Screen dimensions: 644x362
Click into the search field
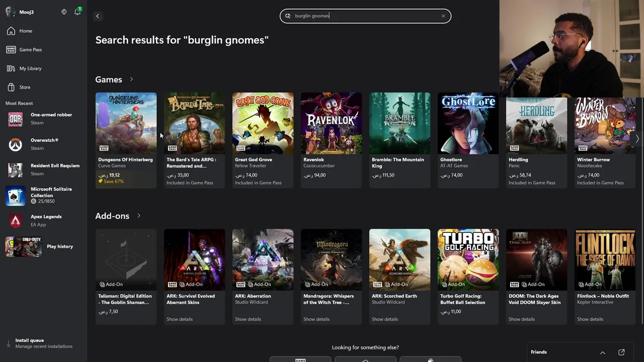click(x=365, y=16)
